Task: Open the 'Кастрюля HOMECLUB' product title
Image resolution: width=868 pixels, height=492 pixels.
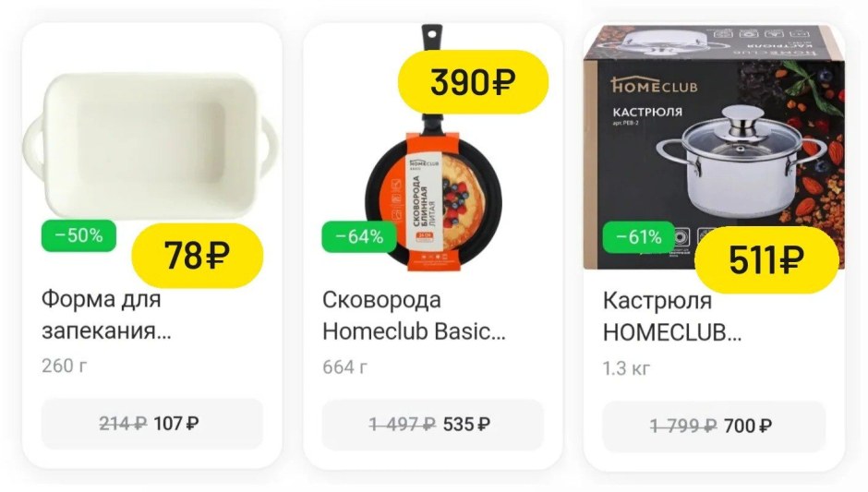Action: pos(672,318)
